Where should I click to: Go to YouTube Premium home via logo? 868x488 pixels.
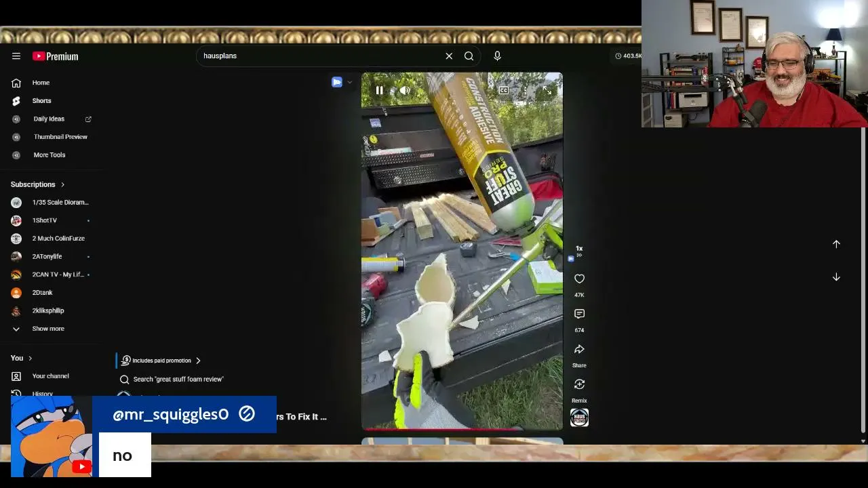click(55, 56)
